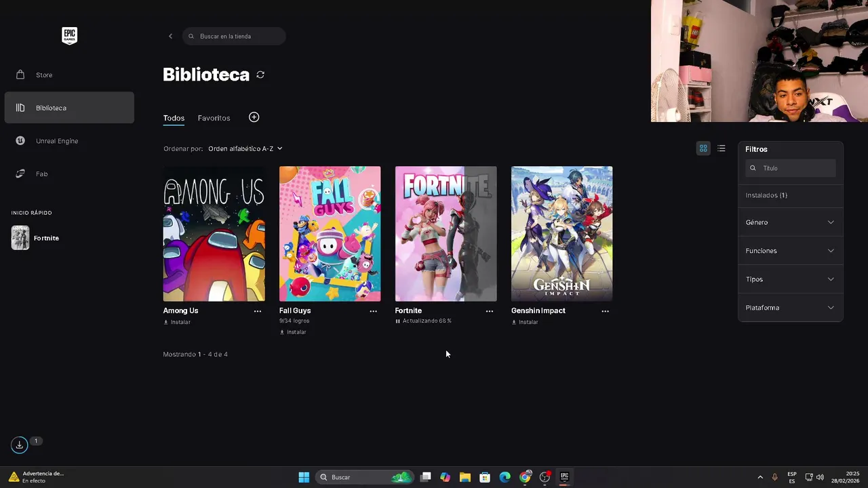
Task: Open the Advertencia de... taskbar widget
Action: [x=37, y=477]
